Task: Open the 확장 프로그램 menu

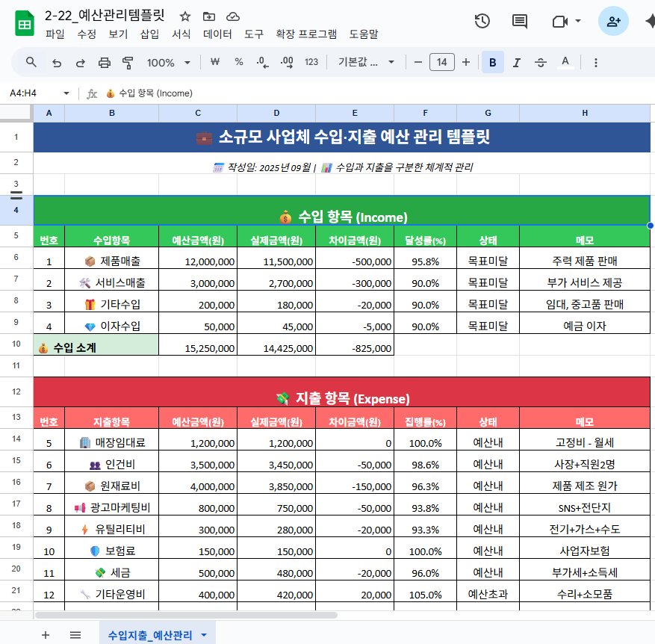Action: tap(305, 34)
